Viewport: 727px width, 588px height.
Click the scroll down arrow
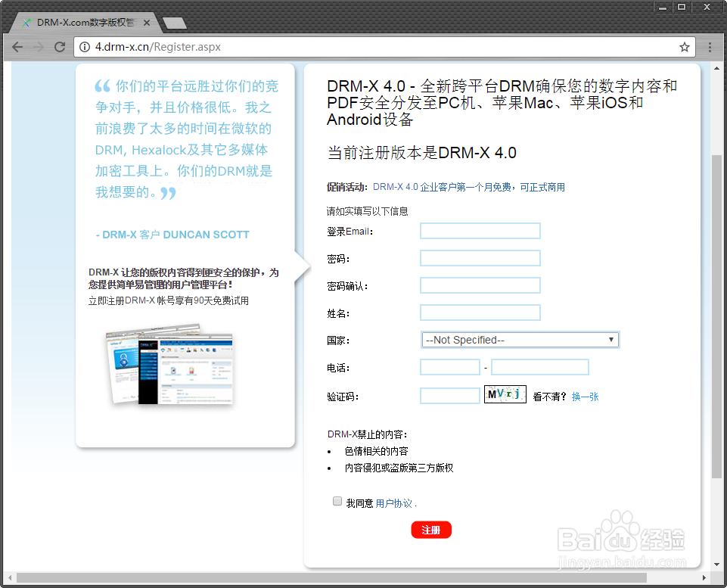tap(717, 565)
